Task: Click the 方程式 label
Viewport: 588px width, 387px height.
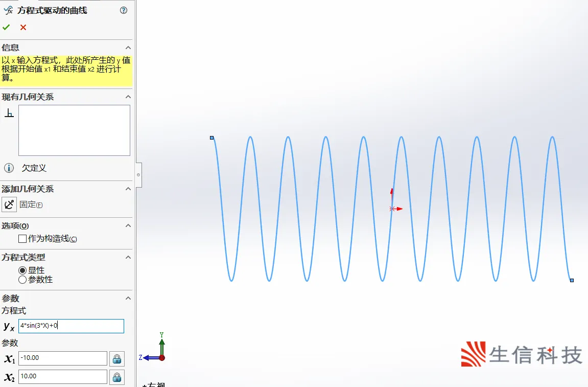Action: pos(14,310)
